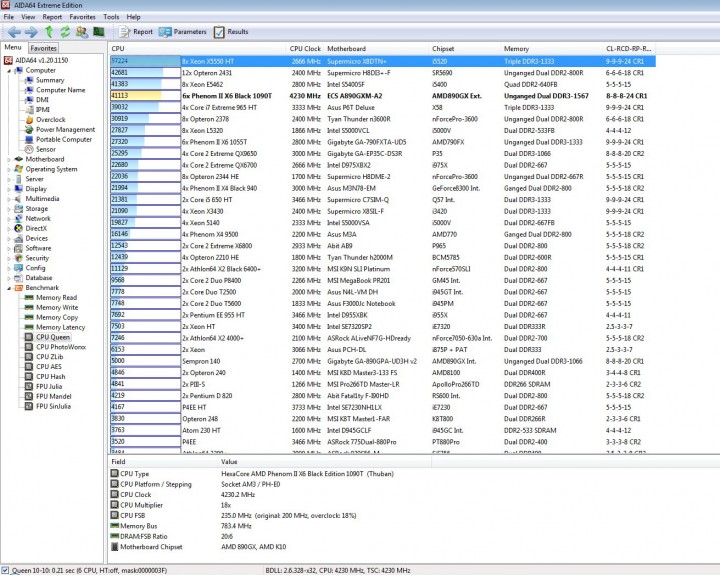Open the Help menu
The image size is (720, 575).
134,17
